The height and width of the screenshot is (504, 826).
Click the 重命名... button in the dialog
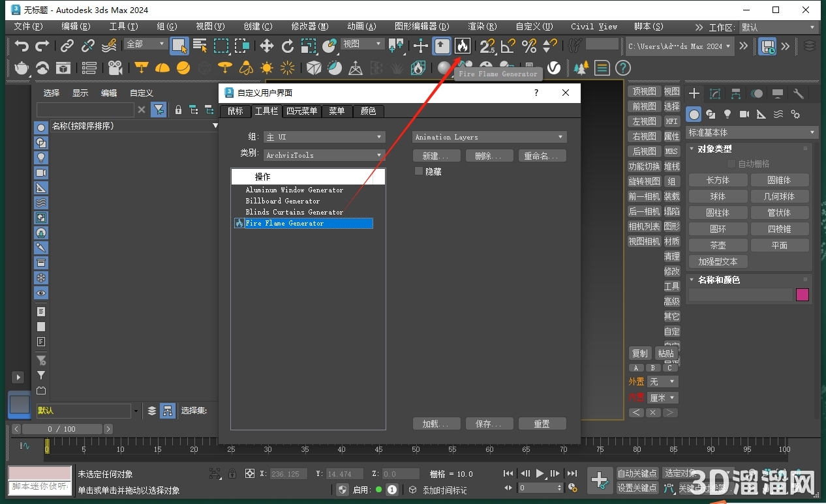coord(542,156)
